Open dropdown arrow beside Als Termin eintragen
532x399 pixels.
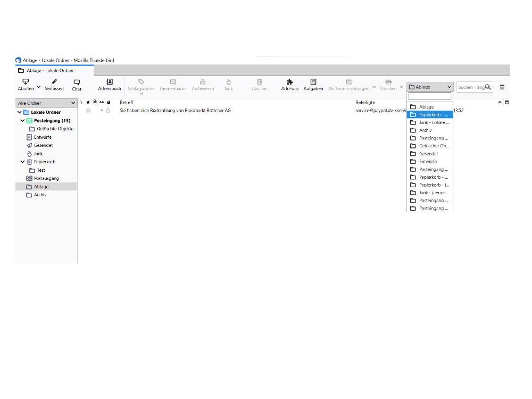374,87
